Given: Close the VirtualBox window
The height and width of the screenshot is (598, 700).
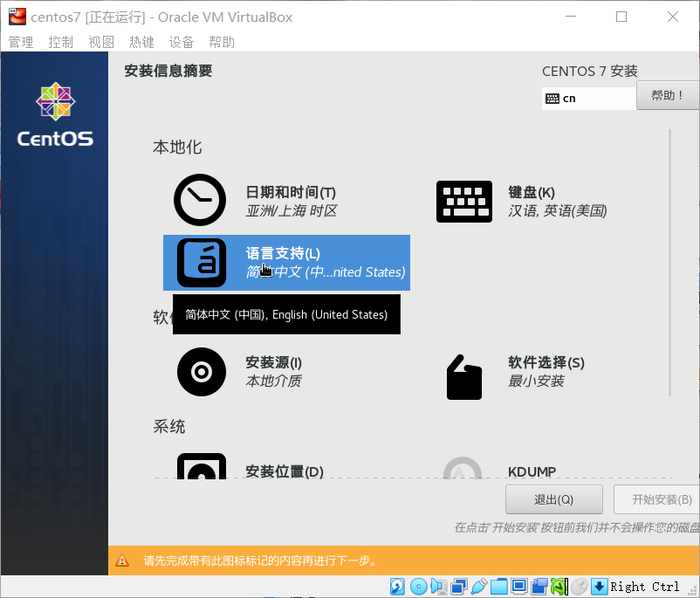Looking at the screenshot, I should point(673,17).
